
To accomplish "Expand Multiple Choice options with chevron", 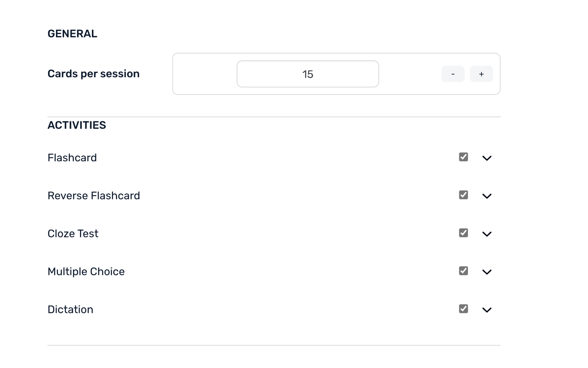I will [487, 272].
